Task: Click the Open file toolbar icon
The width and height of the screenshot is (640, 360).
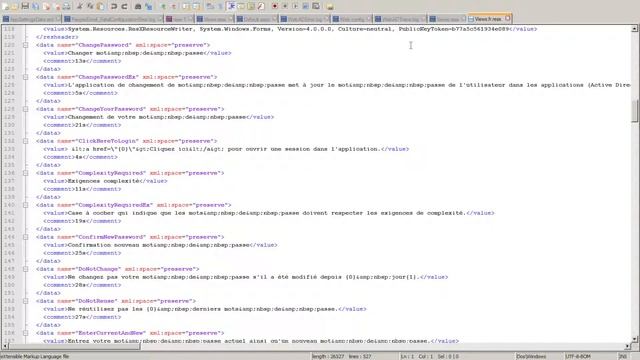Action: click(15, 7)
